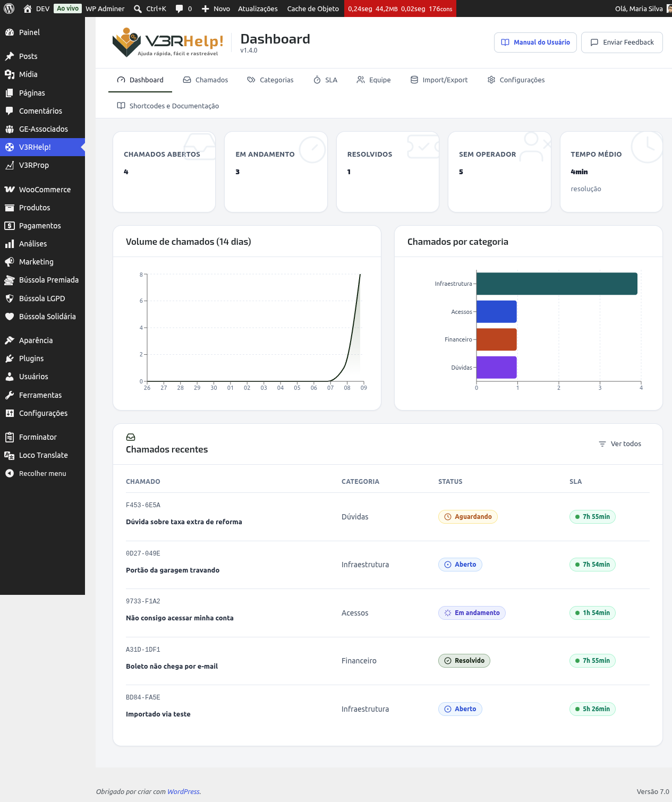Open the Shortcodes e Documentação tab
Image resolution: width=672 pixels, height=802 pixels.
[168, 106]
